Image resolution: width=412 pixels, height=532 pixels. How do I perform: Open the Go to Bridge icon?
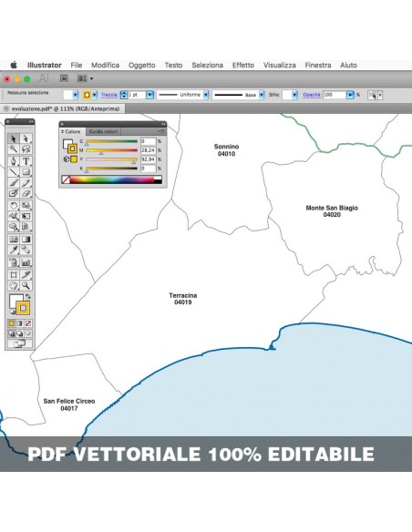(x=64, y=78)
